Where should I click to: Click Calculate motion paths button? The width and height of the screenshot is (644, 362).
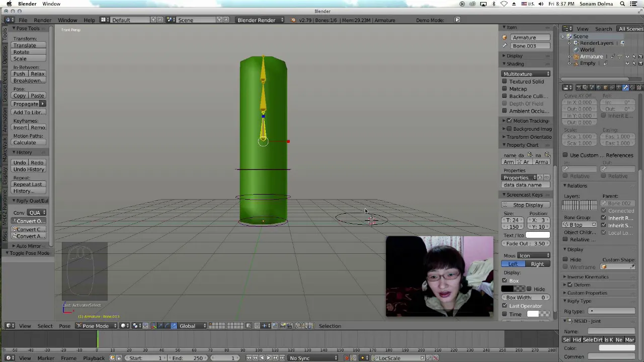click(29, 143)
